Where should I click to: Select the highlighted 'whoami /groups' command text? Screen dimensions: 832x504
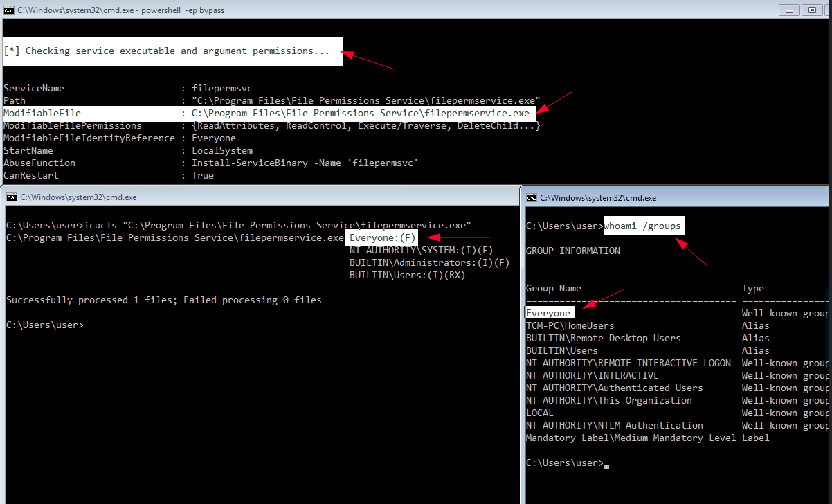pyautogui.click(x=642, y=225)
